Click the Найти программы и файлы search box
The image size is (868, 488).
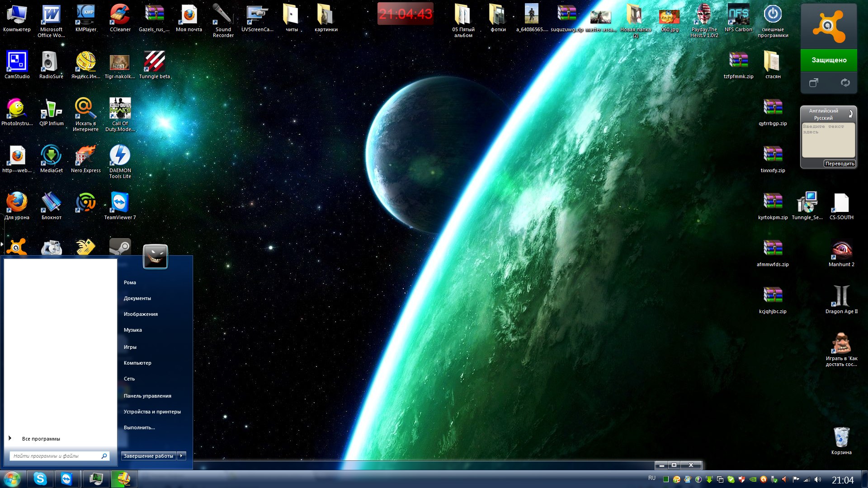point(60,456)
